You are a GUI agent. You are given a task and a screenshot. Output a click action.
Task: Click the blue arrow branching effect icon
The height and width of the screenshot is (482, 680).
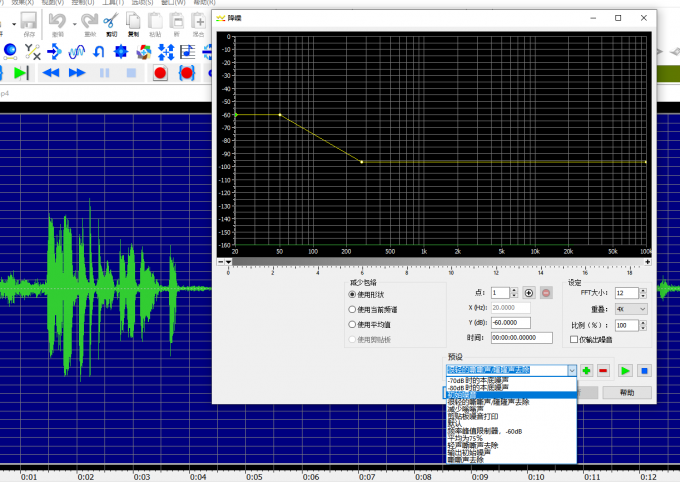[54, 52]
